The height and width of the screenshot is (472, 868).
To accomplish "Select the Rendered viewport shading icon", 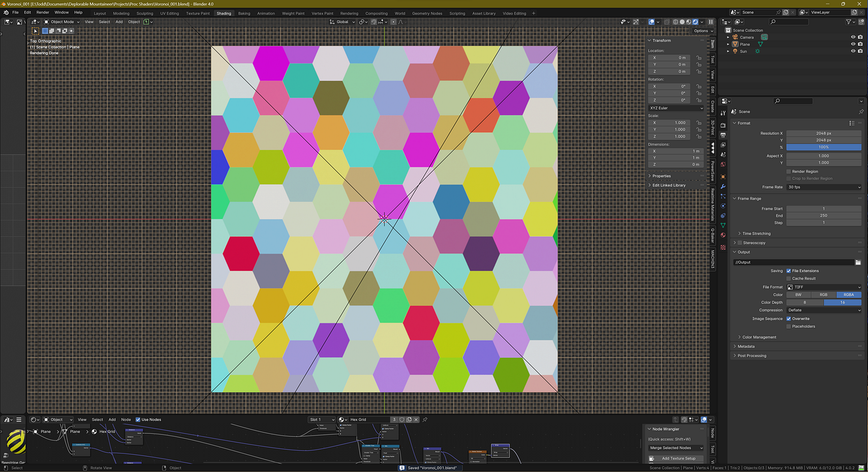I will (695, 22).
